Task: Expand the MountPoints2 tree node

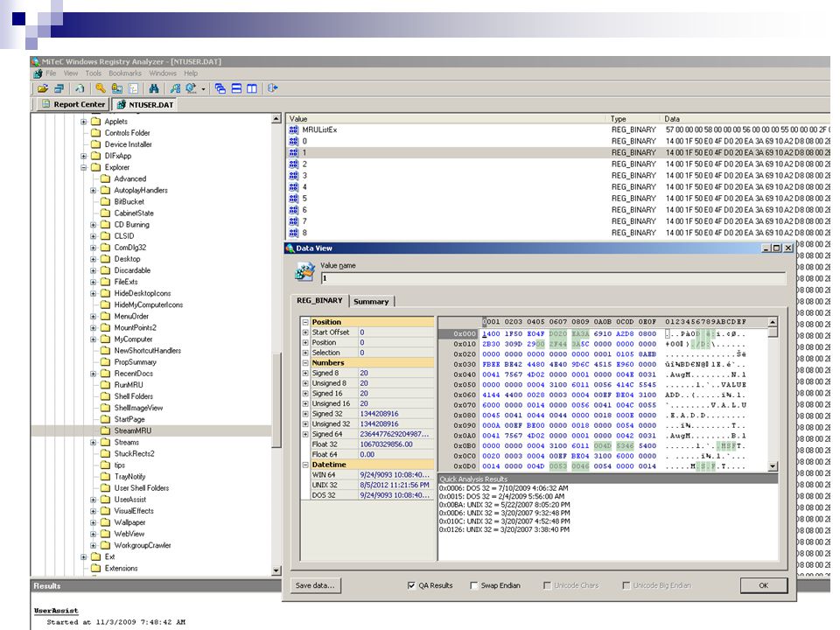Action: click(94, 327)
